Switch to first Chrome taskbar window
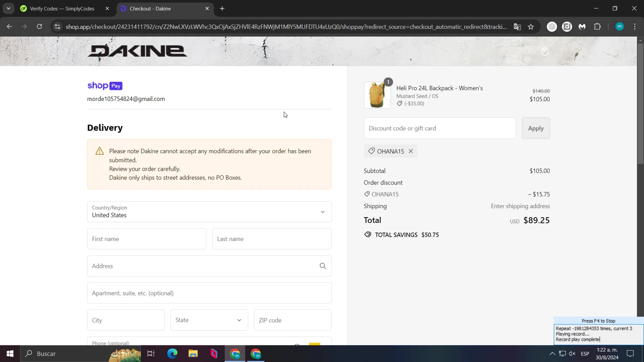The width and height of the screenshot is (644, 362). [235, 354]
